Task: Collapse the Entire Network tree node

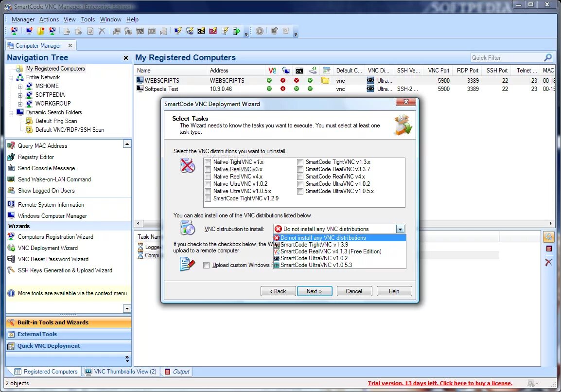Action: (11, 78)
